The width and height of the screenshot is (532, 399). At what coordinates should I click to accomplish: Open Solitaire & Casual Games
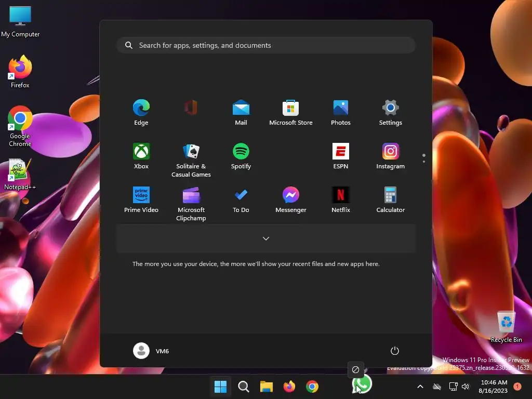click(191, 160)
